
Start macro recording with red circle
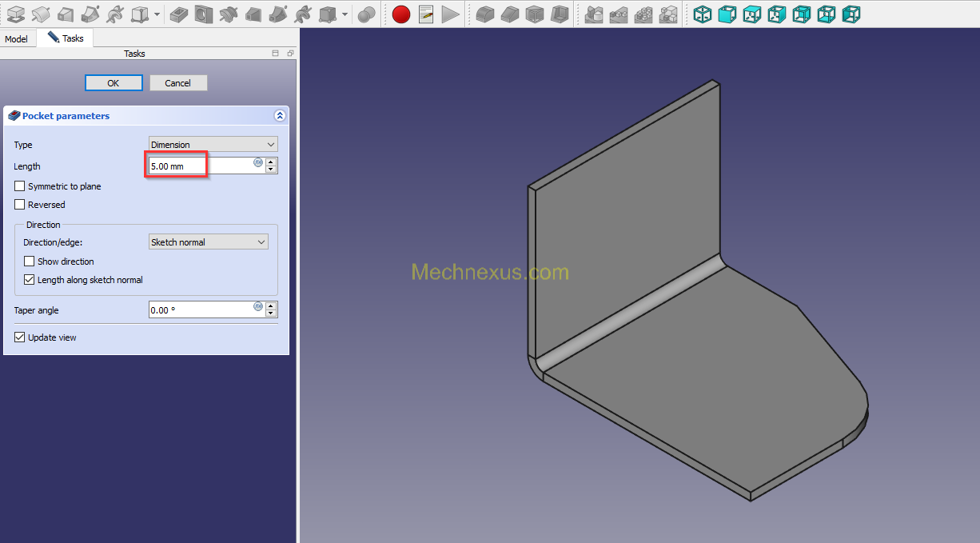click(x=401, y=14)
